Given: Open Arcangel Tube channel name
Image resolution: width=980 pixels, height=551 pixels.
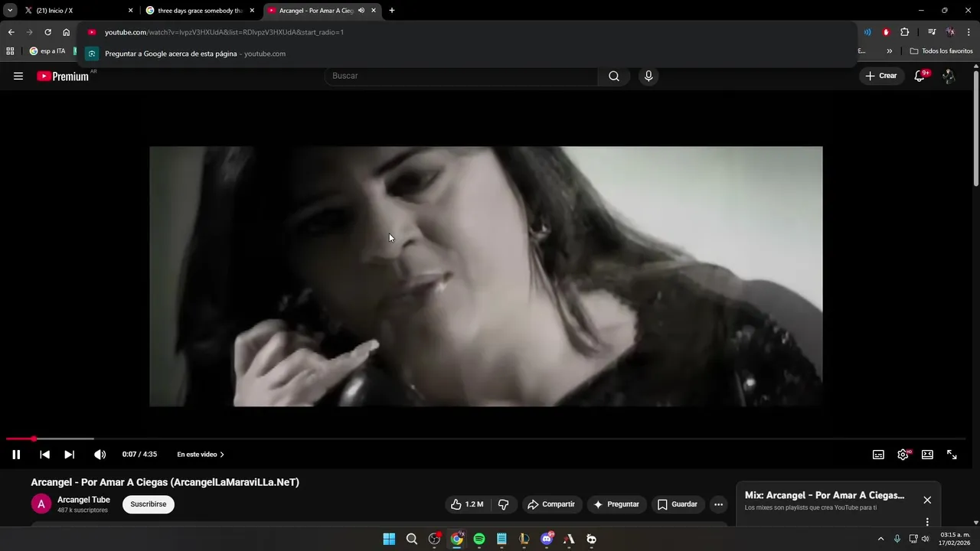Looking at the screenshot, I should 83,500.
